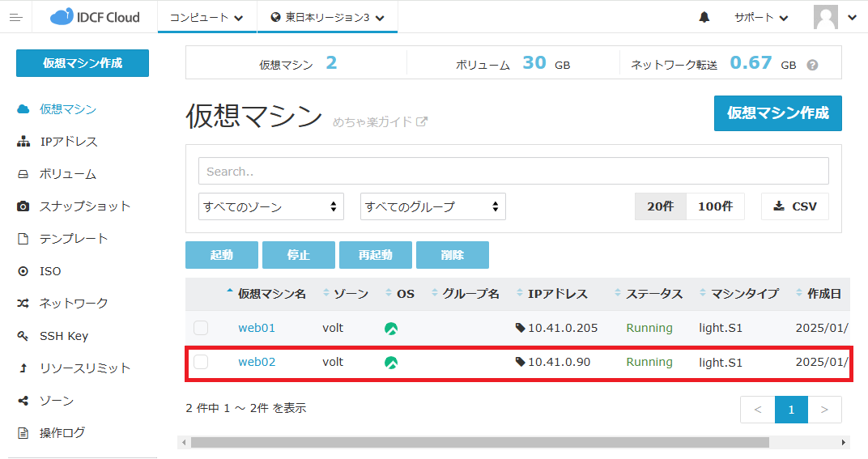The height and width of the screenshot is (459, 868).
Task: Click the user avatar icon
Action: 826,17
